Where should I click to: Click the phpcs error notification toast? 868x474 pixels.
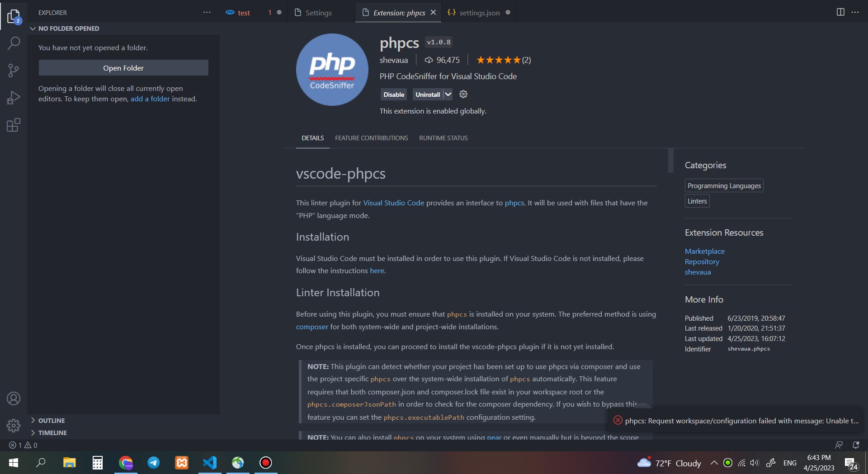(x=736, y=421)
